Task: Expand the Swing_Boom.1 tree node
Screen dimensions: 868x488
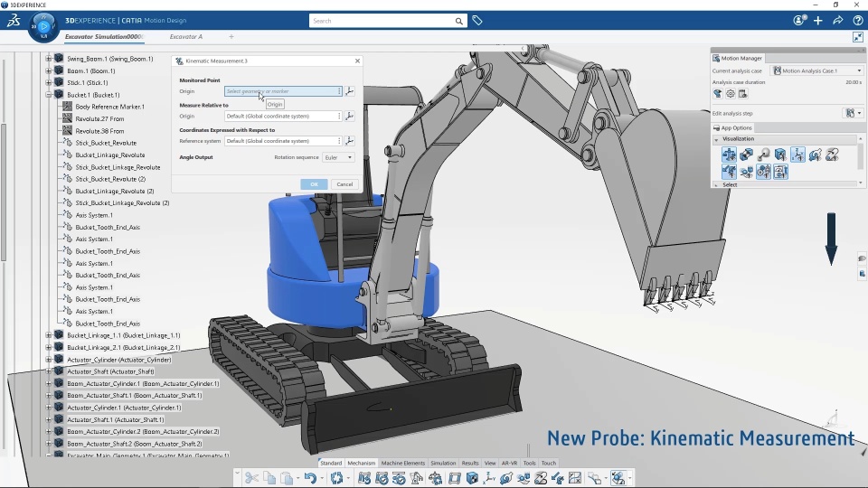Action: tap(48, 59)
